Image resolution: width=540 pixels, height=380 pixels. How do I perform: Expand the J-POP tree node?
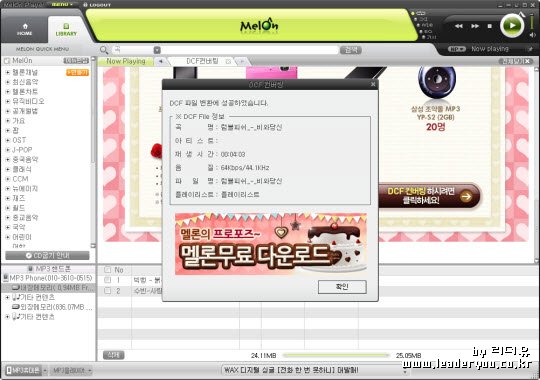(8, 150)
